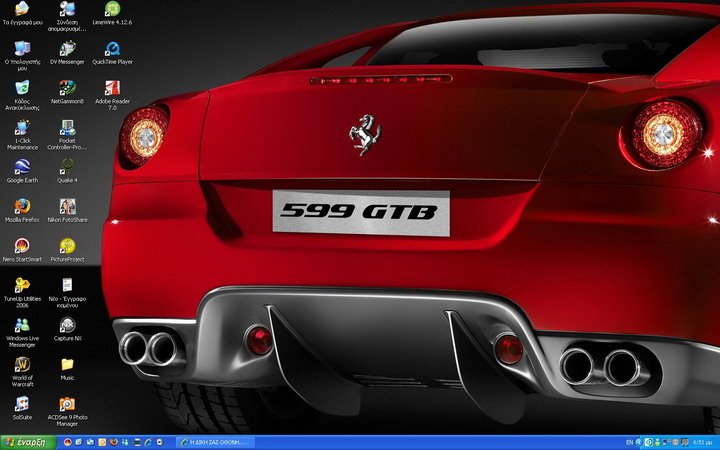The height and width of the screenshot is (450, 720).
Task: Launch Mozilla Firefox from the desktop
Action: point(22,210)
